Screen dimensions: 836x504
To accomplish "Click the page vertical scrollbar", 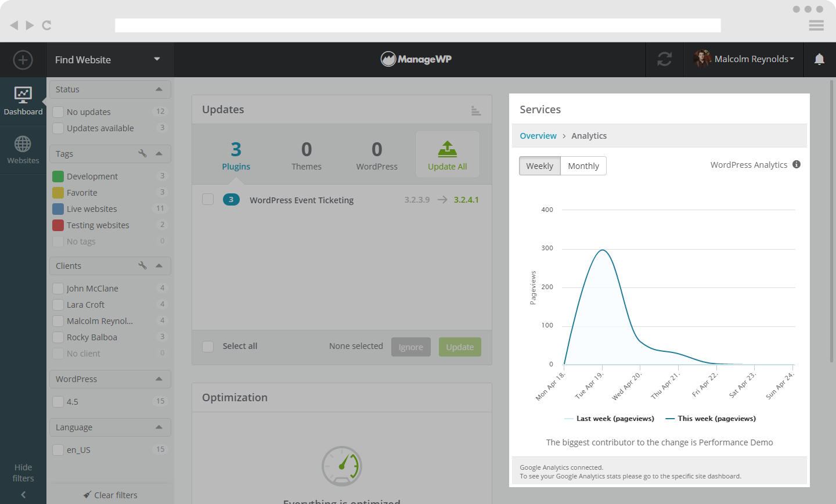I will click(x=832, y=221).
